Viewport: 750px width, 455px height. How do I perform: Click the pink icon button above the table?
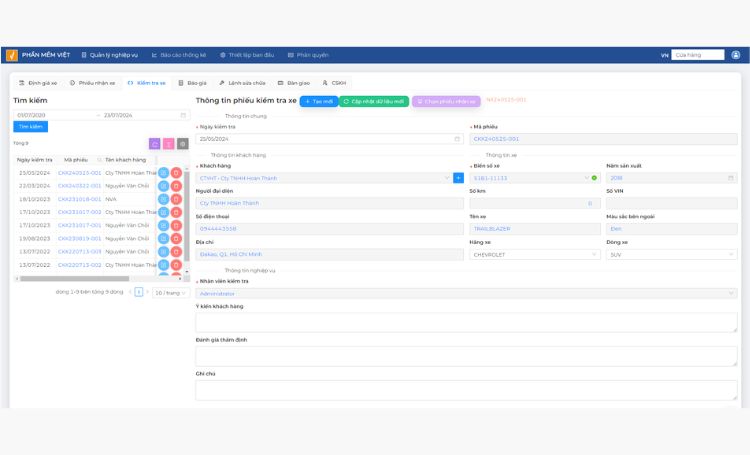pyautogui.click(x=168, y=144)
